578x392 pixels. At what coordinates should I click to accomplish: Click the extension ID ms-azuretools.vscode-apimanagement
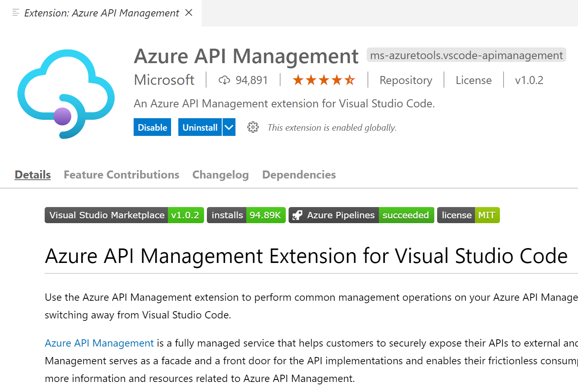pyautogui.click(x=466, y=55)
